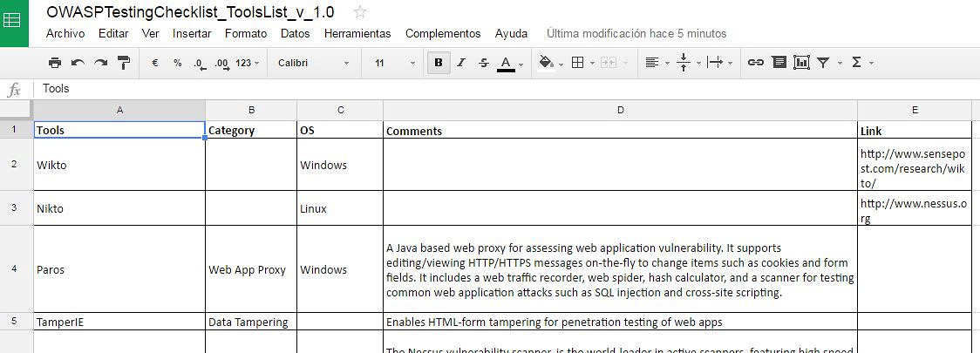Open horizontal align options
The height and width of the screenshot is (353, 980).
pyautogui.click(x=652, y=63)
